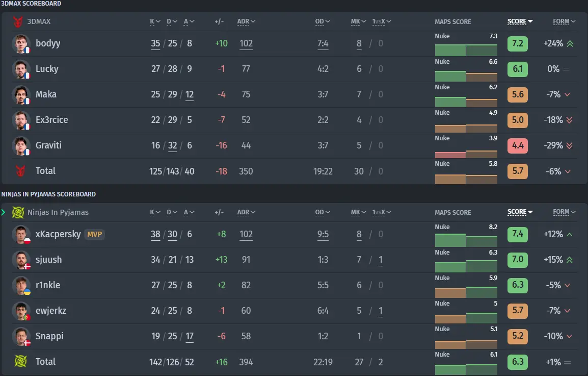The width and height of the screenshot is (588, 376).
Task: Click Maka's downward form arrow
Action: coord(568,95)
